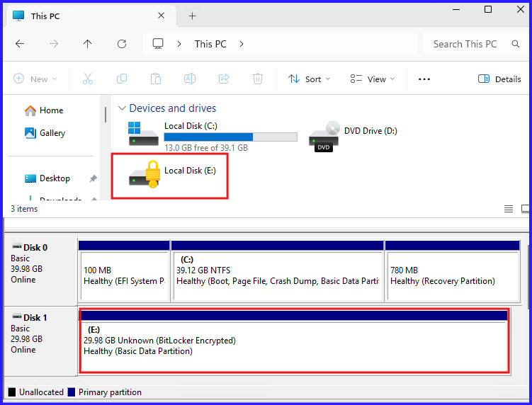The height and width of the screenshot is (405, 532).
Task: Switch to list details view layout
Action: coord(508,209)
